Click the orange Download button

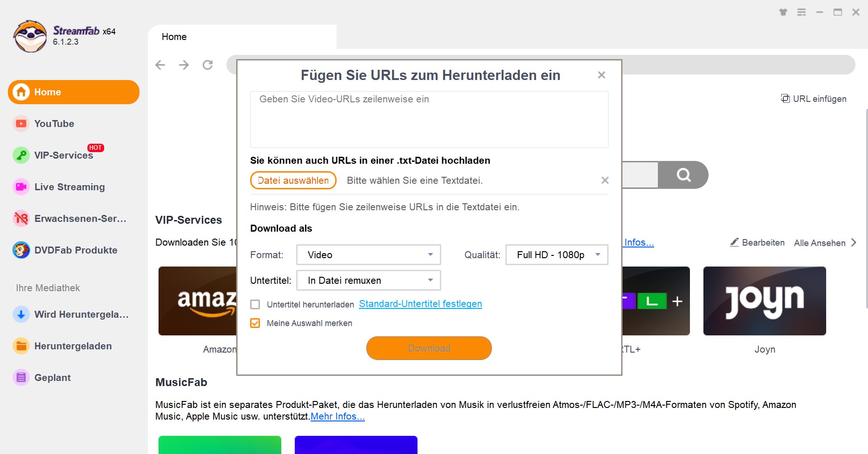coord(429,348)
